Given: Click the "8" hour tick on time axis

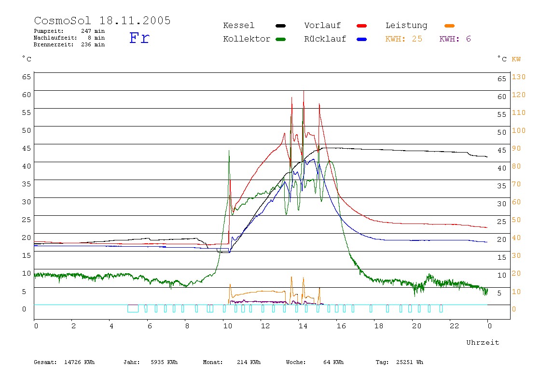Looking at the screenshot, I should 187,326.
